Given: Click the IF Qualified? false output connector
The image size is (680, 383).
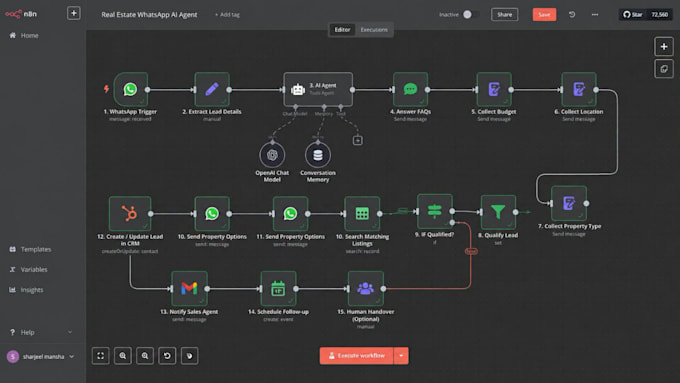Looking at the screenshot, I should [452, 223].
